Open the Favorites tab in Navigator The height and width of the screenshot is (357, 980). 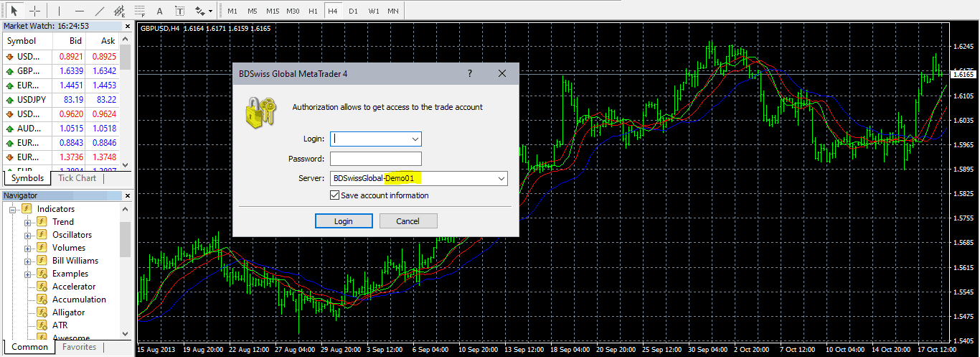pyautogui.click(x=80, y=347)
